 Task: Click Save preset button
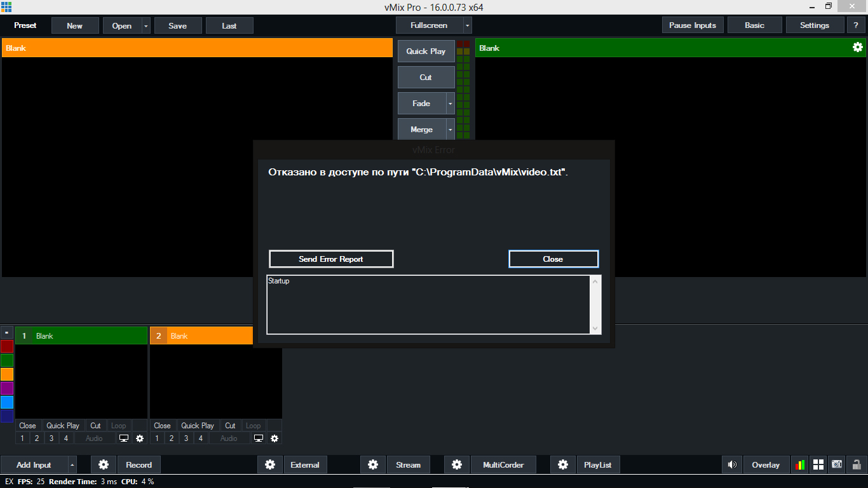click(178, 25)
